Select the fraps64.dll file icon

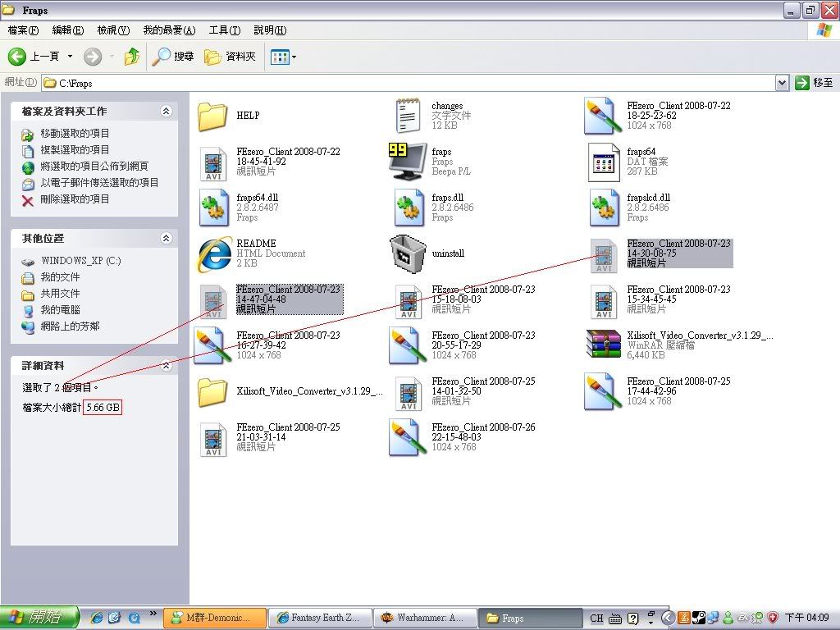coord(213,208)
